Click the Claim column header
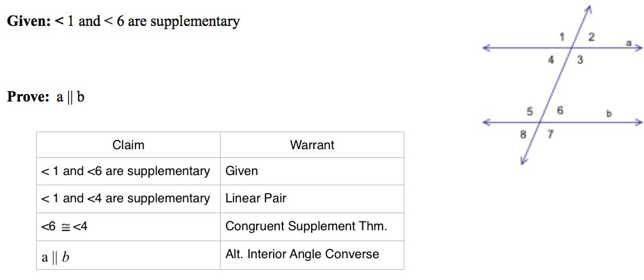The width and height of the screenshot is (644, 280). [128, 144]
